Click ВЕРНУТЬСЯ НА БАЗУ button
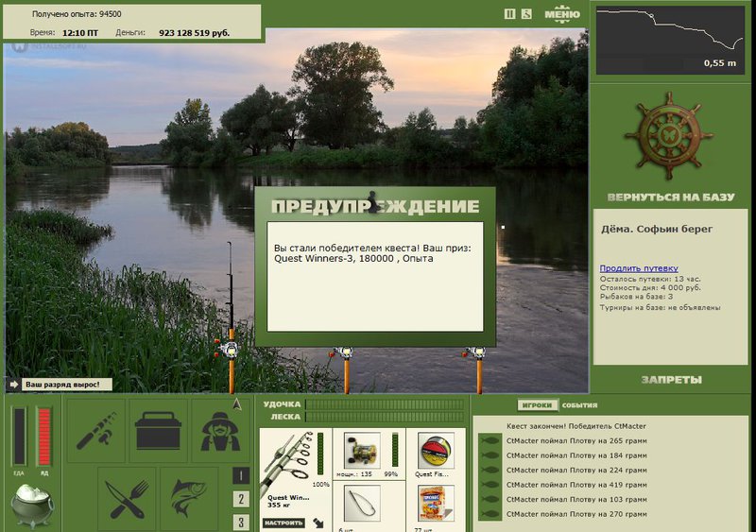 pyautogui.click(x=671, y=197)
